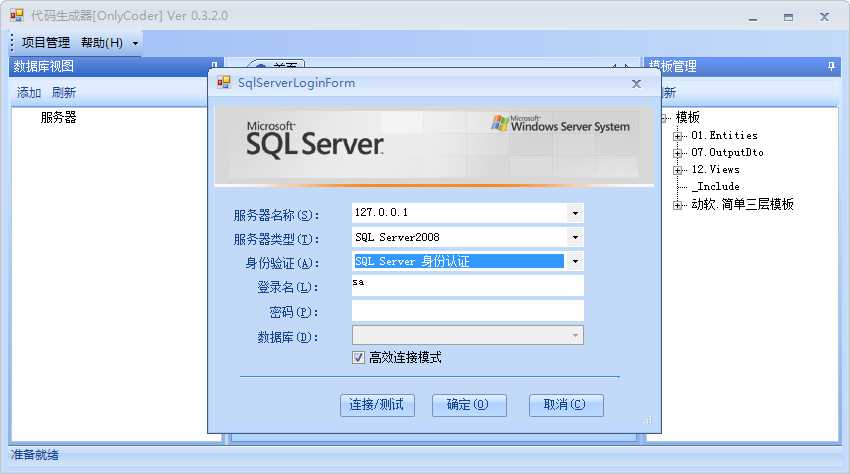Image resolution: width=850 pixels, height=474 pixels.
Task: Pin the 模板管理 panel
Action: pos(831,66)
